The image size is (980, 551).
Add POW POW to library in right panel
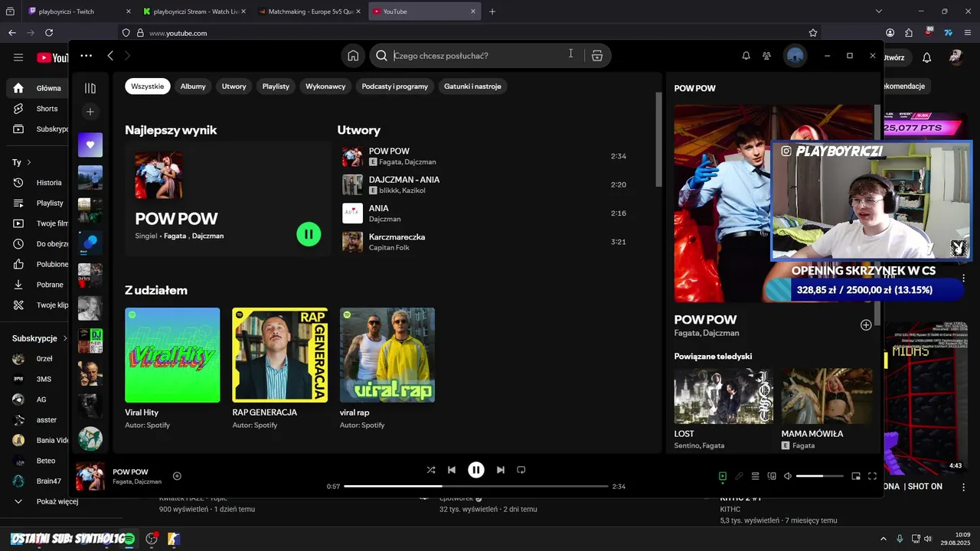tap(866, 325)
